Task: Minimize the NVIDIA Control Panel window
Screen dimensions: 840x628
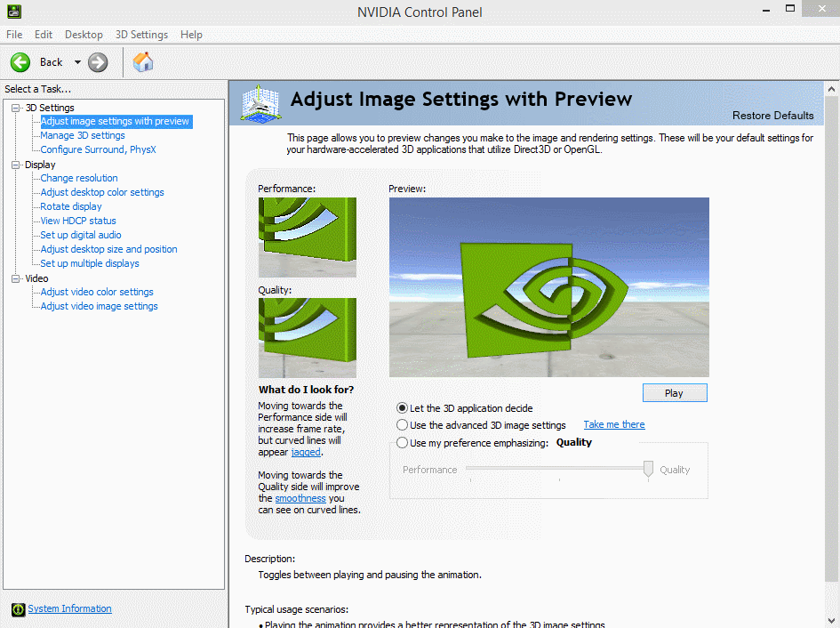Action: pyautogui.click(x=766, y=9)
